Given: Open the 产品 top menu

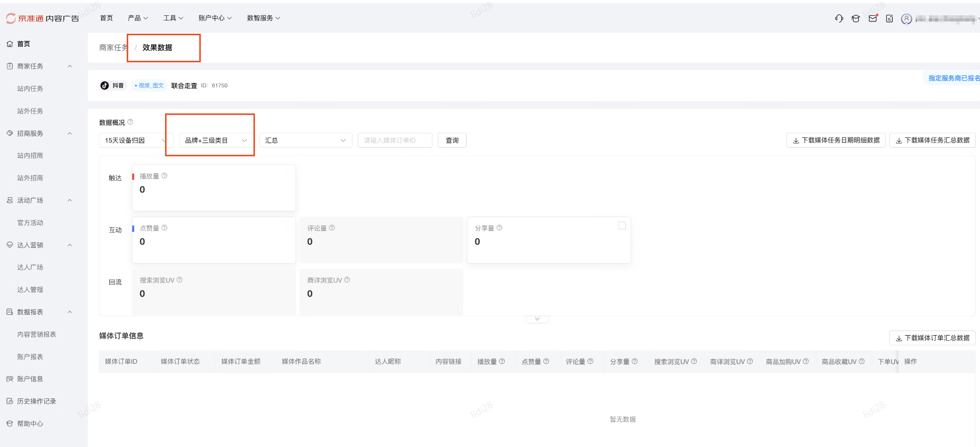Looking at the screenshot, I should 138,18.
